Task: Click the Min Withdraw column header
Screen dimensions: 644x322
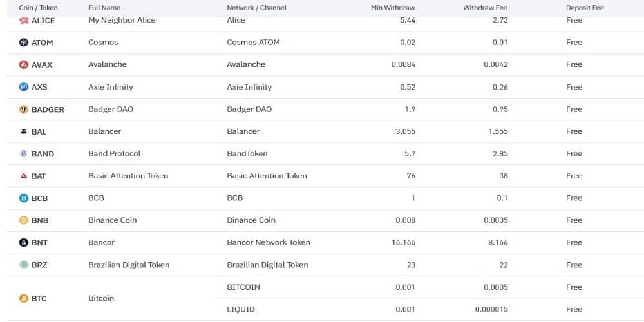Action: [x=393, y=8]
